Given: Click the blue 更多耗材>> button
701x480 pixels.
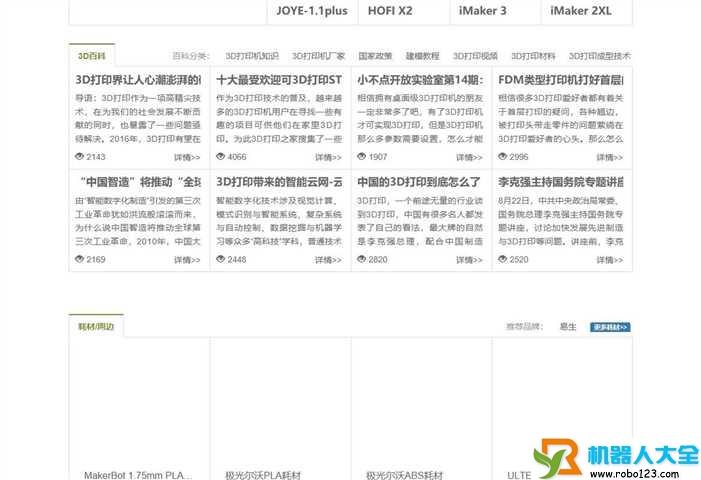Looking at the screenshot, I should (610, 327).
